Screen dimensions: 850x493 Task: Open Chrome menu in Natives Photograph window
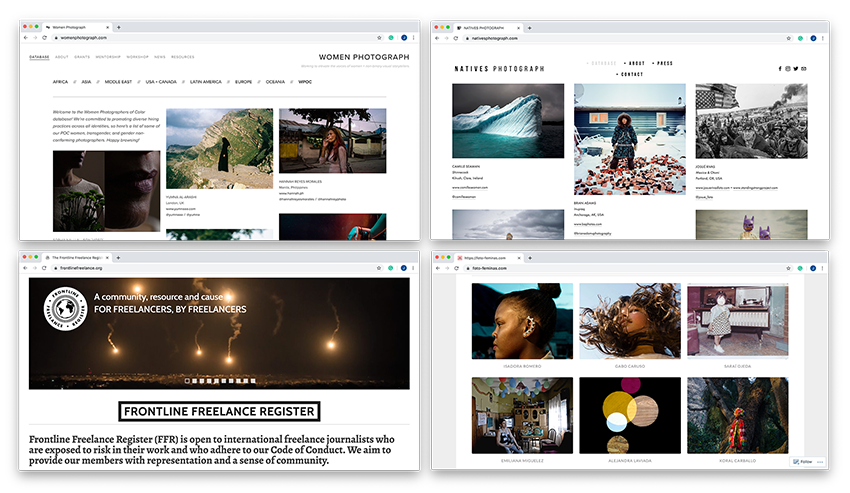point(823,39)
